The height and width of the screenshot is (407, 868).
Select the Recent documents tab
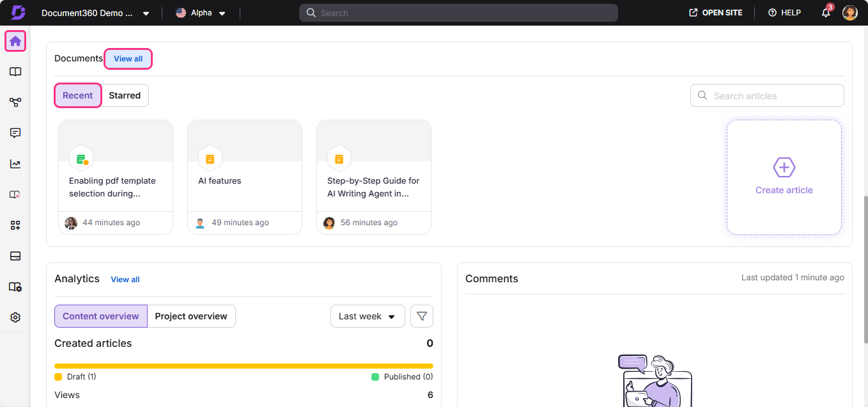pyautogui.click(x=78, y=95)
